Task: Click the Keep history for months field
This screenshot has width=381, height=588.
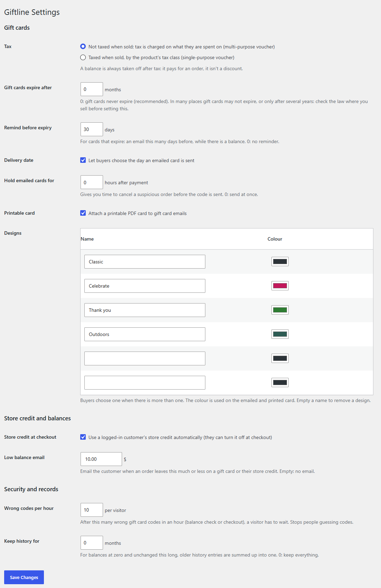Action: [x=92, y=543]
